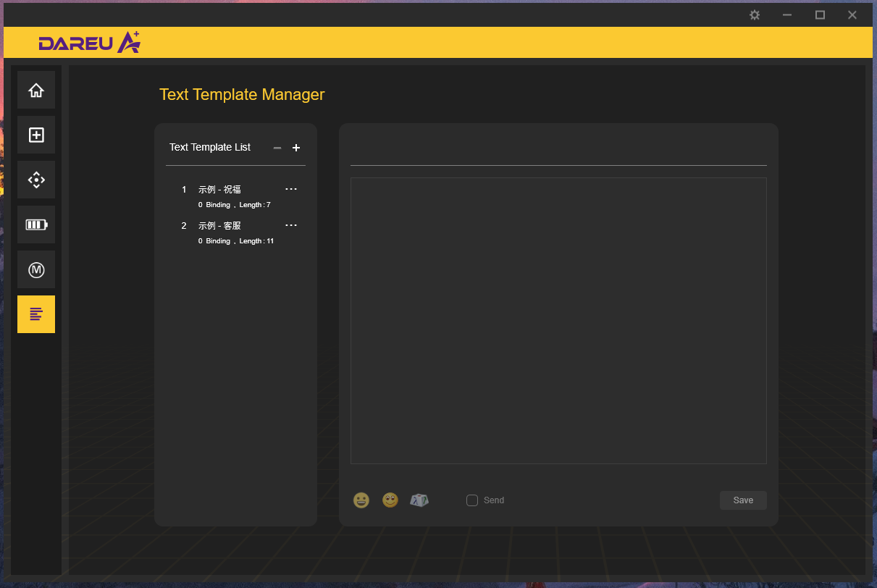Open the battery status sidebar icon
Screen dimensions: 877x588
click(x=36, y=224)
